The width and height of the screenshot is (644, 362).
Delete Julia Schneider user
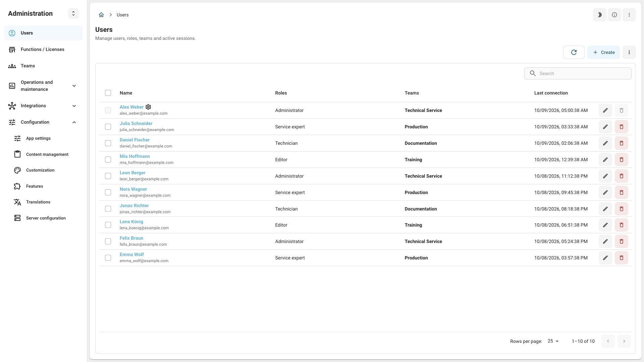[x=621, y=127]
